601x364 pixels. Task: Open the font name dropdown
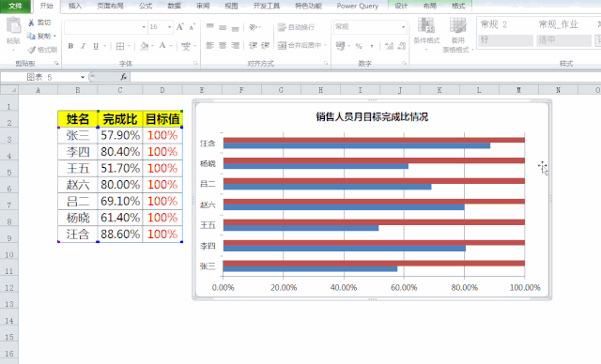coord(144,27)
